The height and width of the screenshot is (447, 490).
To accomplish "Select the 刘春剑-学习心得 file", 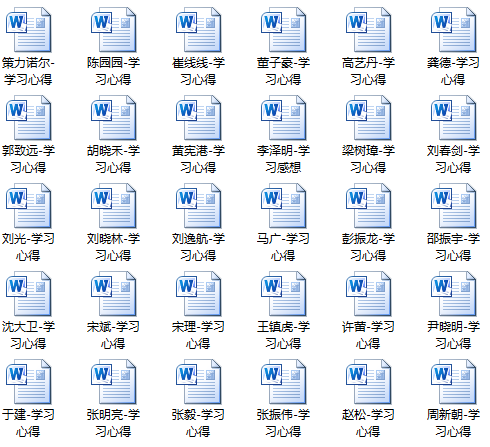I will coord(453,118).
